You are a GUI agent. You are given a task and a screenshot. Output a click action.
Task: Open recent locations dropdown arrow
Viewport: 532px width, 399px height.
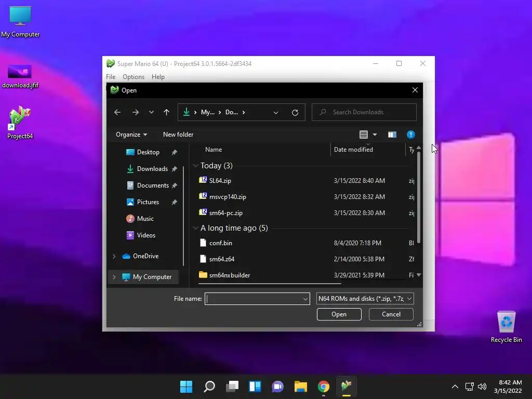[x=151, y=112]
